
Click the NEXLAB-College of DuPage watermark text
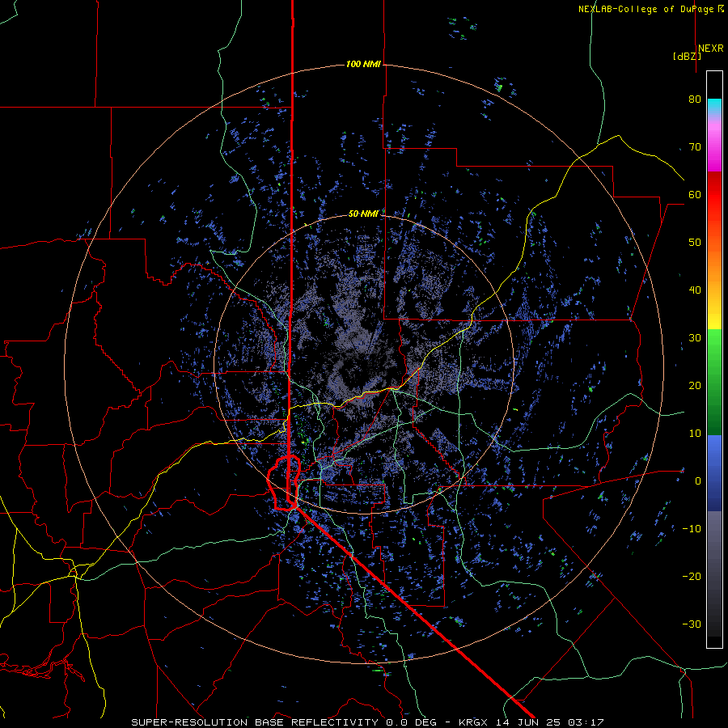pos(651,9)
